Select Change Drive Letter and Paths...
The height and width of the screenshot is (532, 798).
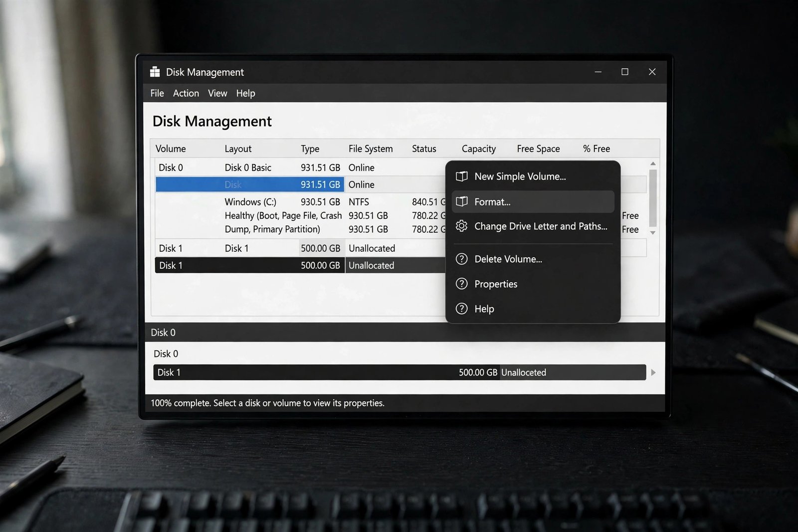(533, 226)
